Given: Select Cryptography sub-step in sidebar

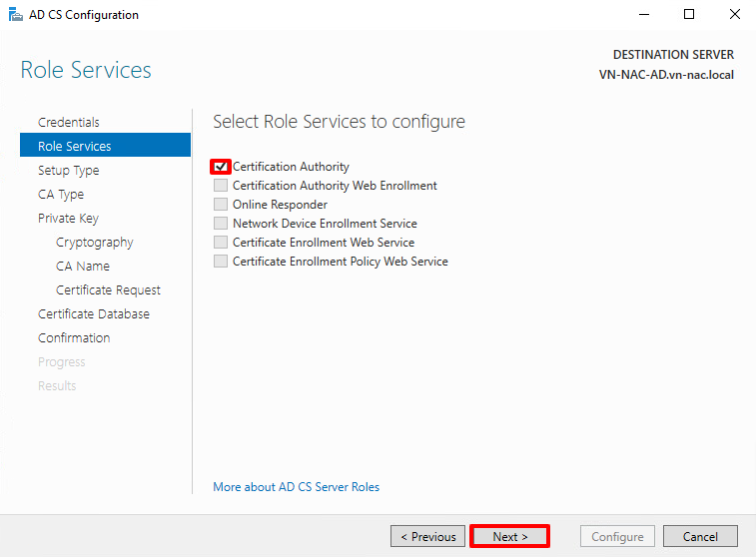Looking at the screenshot, I should tap(94, 242).
